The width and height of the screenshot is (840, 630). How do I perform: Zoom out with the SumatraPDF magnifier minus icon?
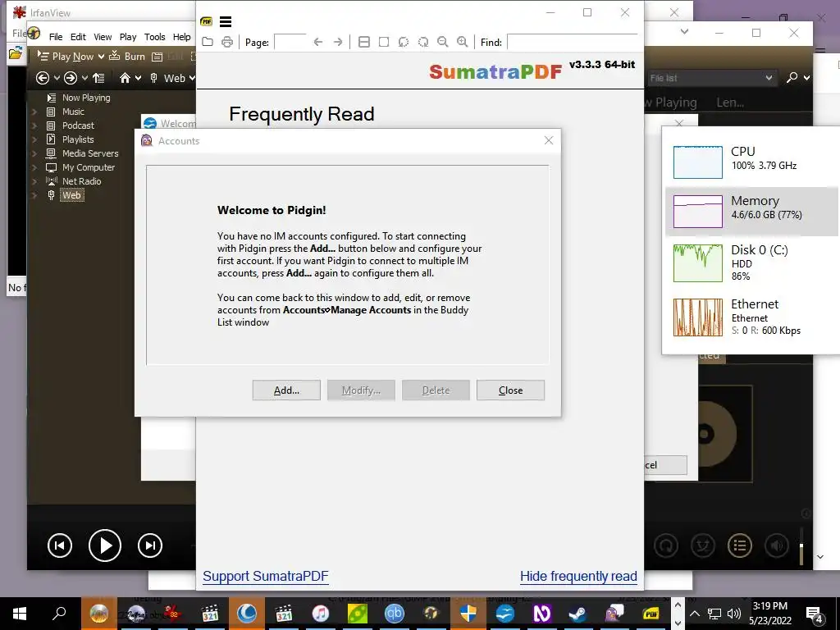[x=442, y=42]
